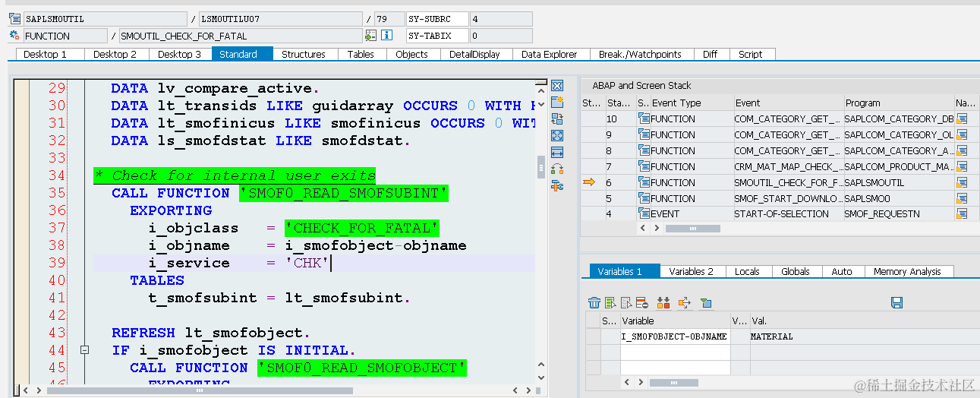The width and height of the screenshot is (980, 398).
Task: Click the second list-with-arrow icon in the variables toolbar
Action: pyautogui.click(x=626, y=303)
